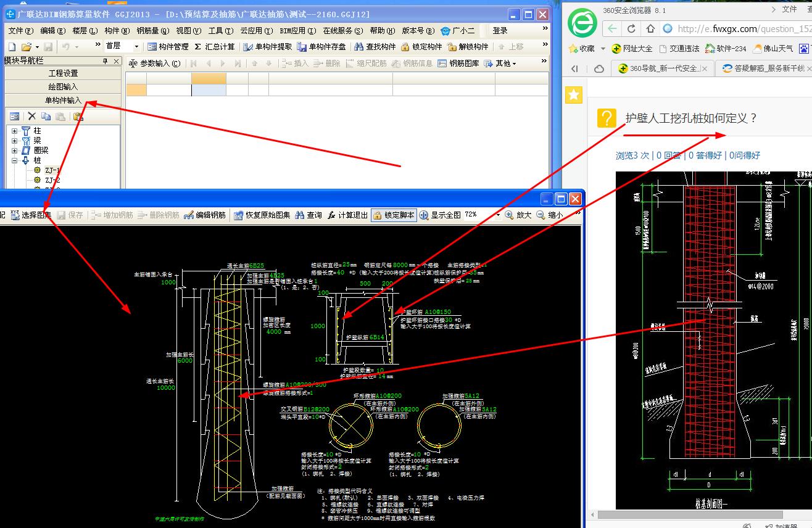Toggle 锁定脚本 lock script button

click(x=394, y=215)
